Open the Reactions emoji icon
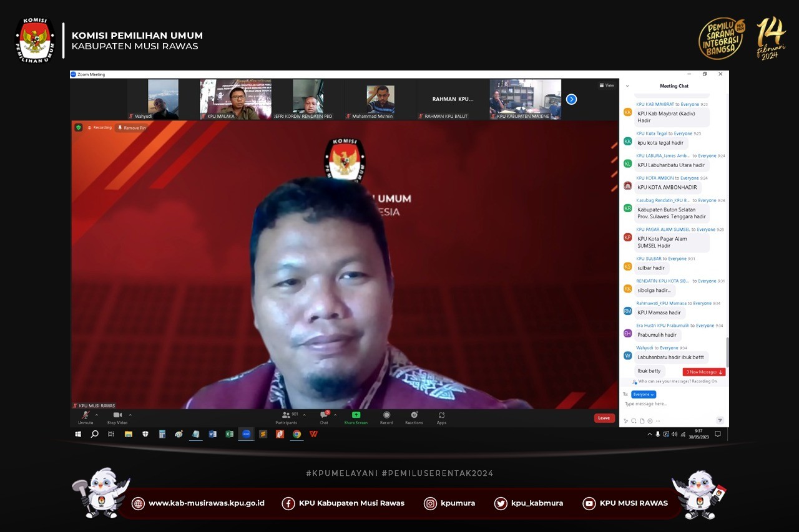 414,415
